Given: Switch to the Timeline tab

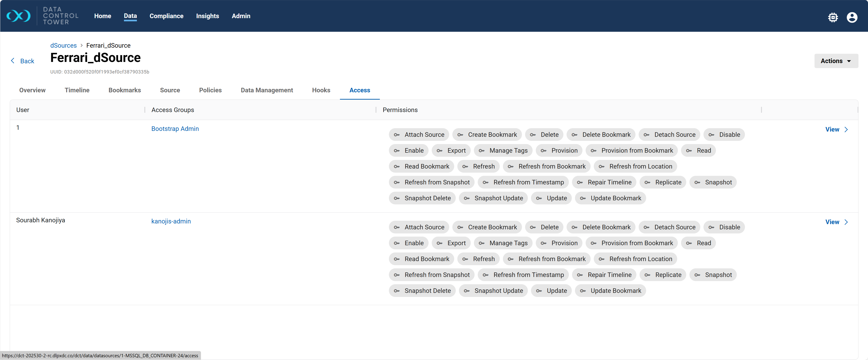Looking at the screenshot, I should pyautogui.click(x=77, y=90).
